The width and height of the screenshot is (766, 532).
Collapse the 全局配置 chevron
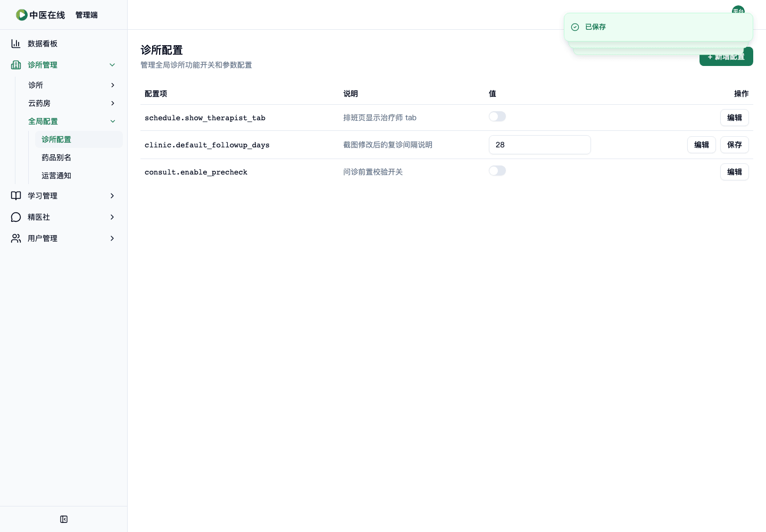tap(112, 121)
